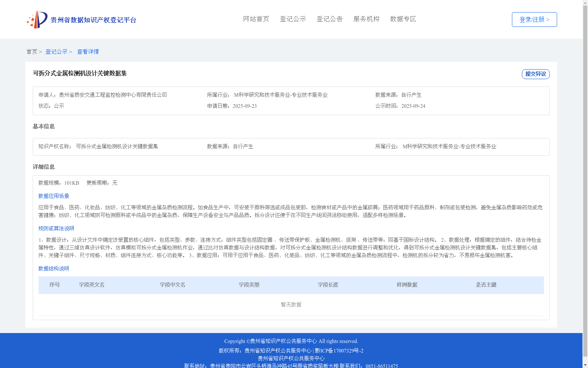Click the 暂无数据 empty table message
The width and height of the screenshot is (588, 368).
(x=291, y=305)
